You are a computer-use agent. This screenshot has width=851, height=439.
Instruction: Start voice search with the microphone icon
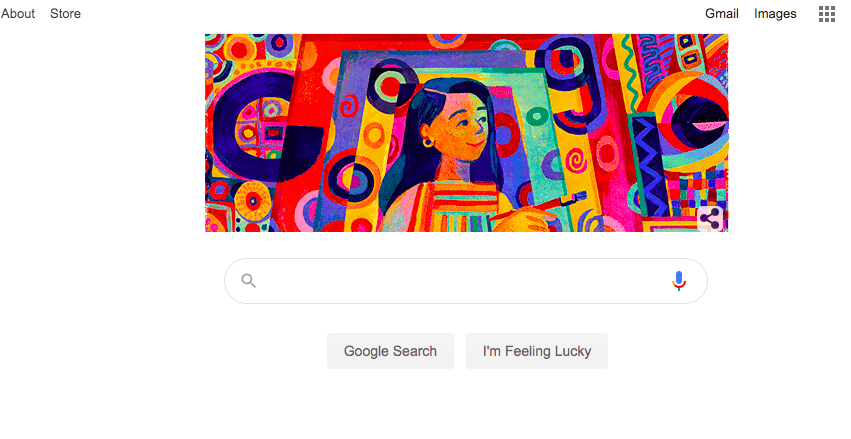pyautogui.click(x=678, y=281)
